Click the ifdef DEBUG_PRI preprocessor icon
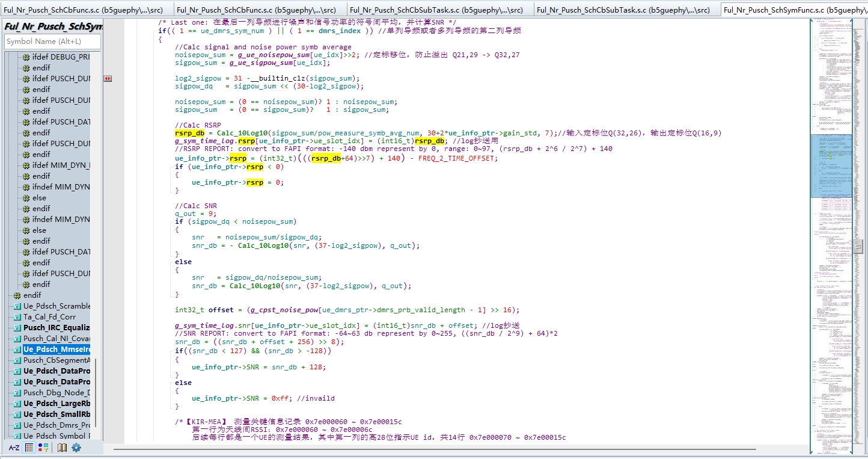The image size is (868, 459). click(26, 57)
